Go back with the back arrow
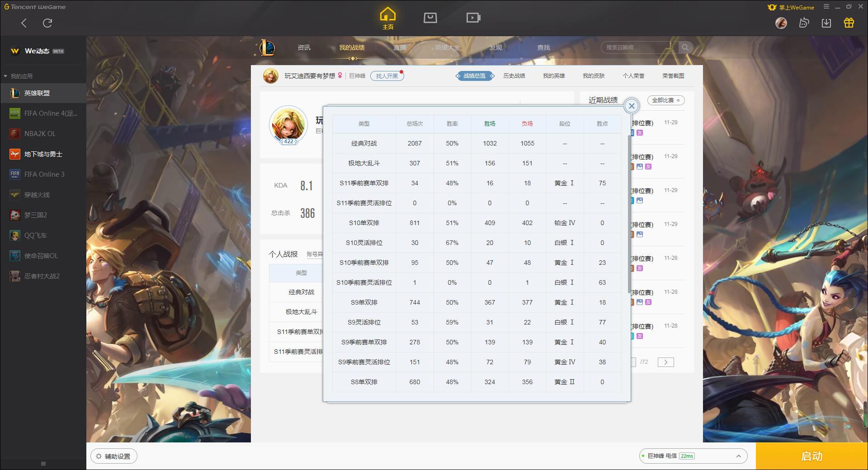This screenshot has height=470, width=868. tap(24, 23)
